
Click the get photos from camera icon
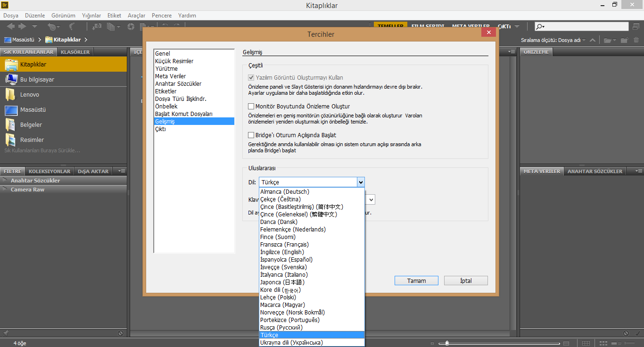click(x=97, y=26)
